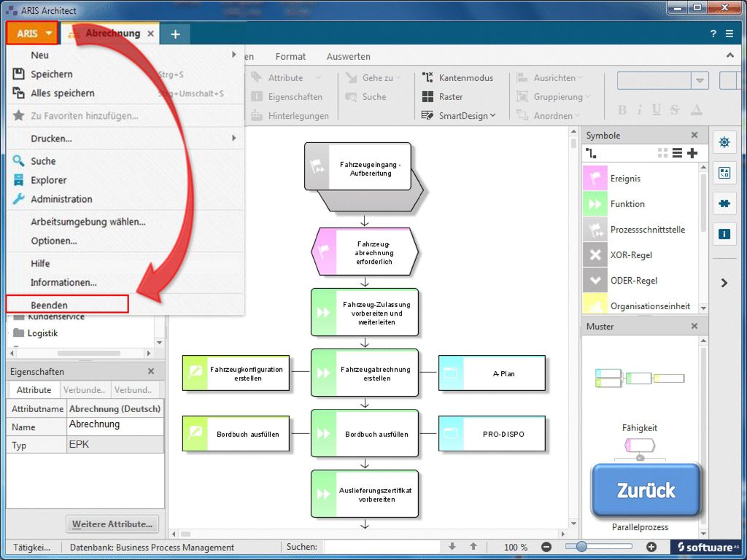Choose Alles speichern in the menu

tap(126, 93)
